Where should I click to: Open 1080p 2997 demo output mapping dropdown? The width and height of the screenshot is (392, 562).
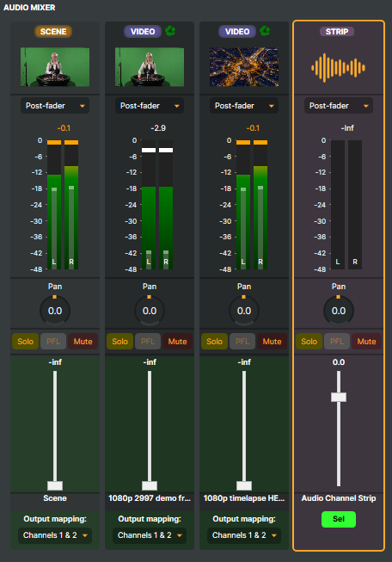pyautogui.click(x=150, y=535)
